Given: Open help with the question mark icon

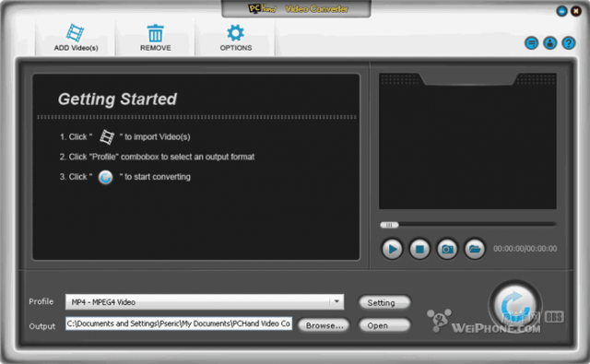Looking at the screenshot, I should pyautogui.click(x=569, y=43).
